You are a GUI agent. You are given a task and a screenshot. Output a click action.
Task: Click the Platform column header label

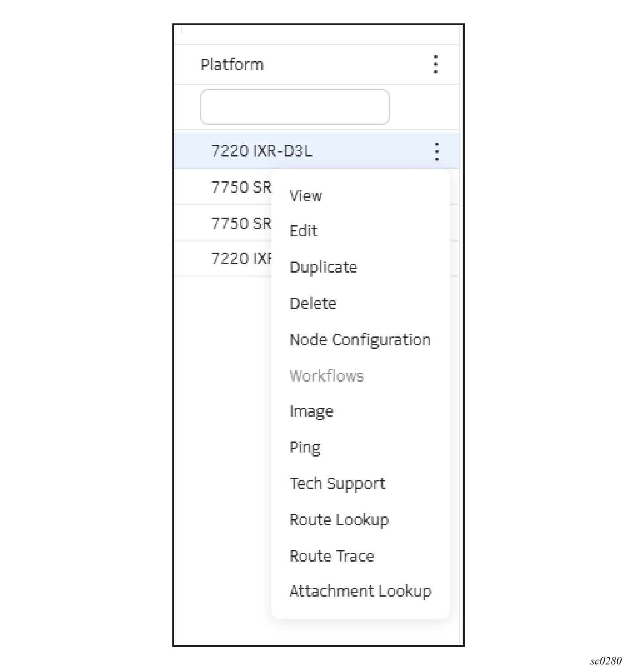232,65
